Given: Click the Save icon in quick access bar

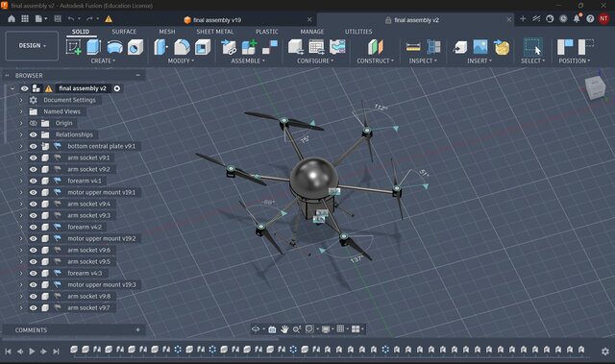Looking at the screenshot, I should coord(58,19).
